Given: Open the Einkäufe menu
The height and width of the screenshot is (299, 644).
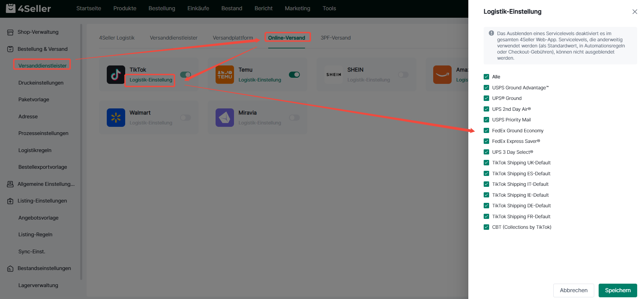Looking at the screenshot, I should click(x=198, y=8).
